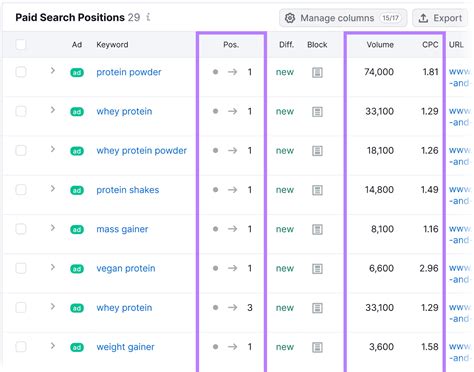474x372 pixels.
Task: View SERP block icon for mass gainer
Action: point(317,229)
